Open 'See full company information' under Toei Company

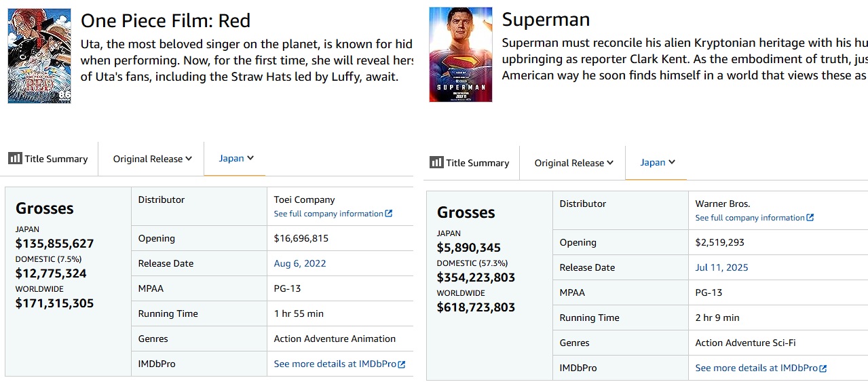tap(328, 214)
